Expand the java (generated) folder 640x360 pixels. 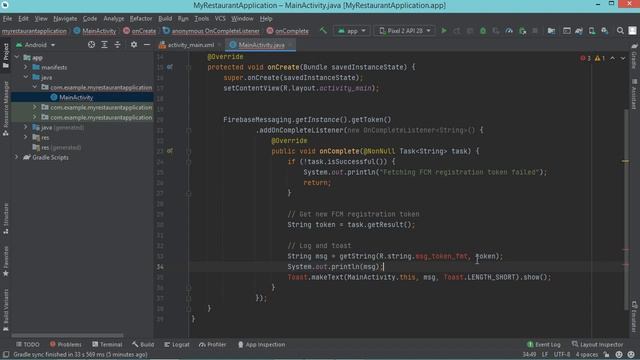pyautogui.click(x=26, y=127)
